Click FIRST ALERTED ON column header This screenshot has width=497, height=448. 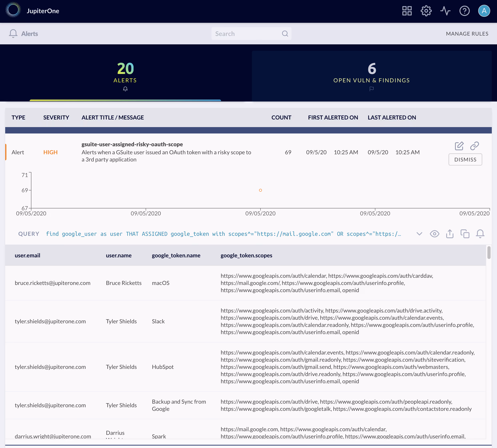point(333,117)
